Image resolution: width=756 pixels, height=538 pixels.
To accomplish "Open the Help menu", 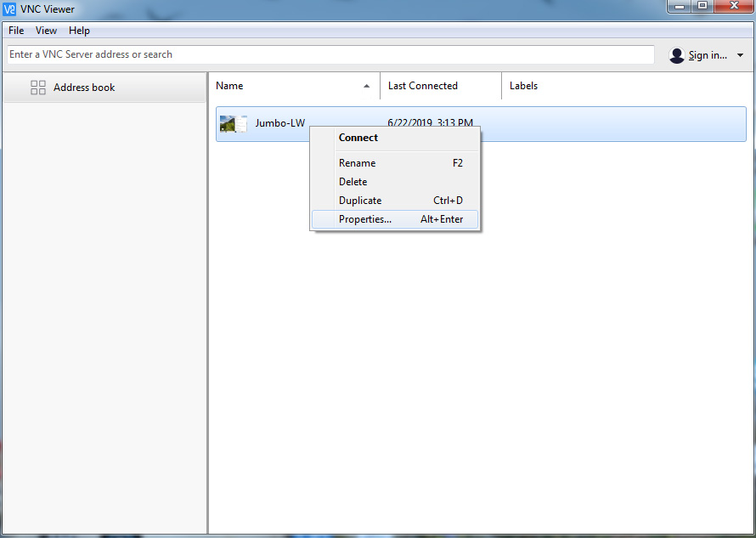I will [x=79, y=31].
